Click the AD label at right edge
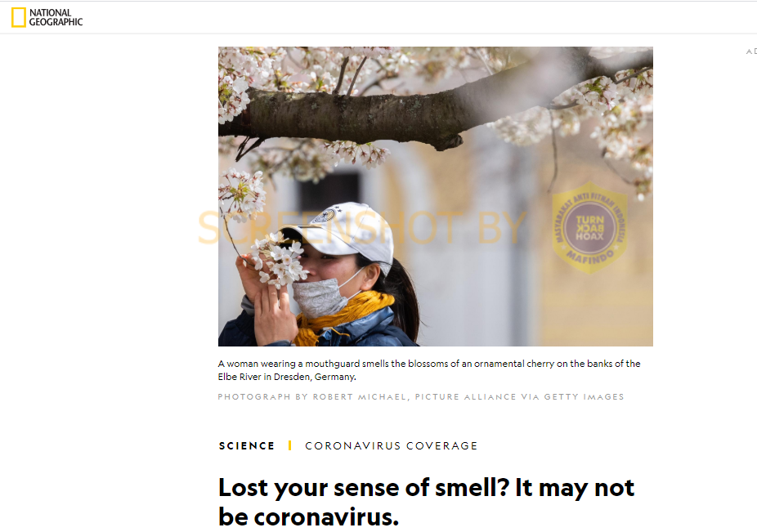Image resolution: width=757 pixels, height=532 pixels. (x=751, y=51)
